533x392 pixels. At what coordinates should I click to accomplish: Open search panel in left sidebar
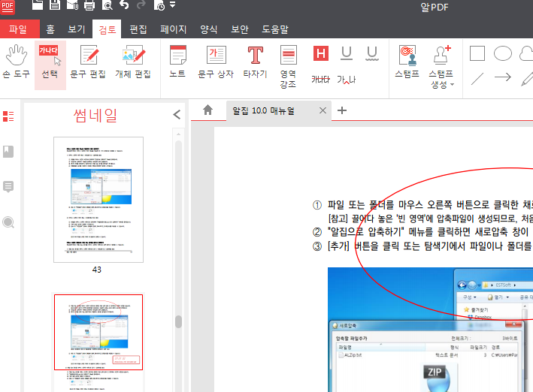coord(8,222)
